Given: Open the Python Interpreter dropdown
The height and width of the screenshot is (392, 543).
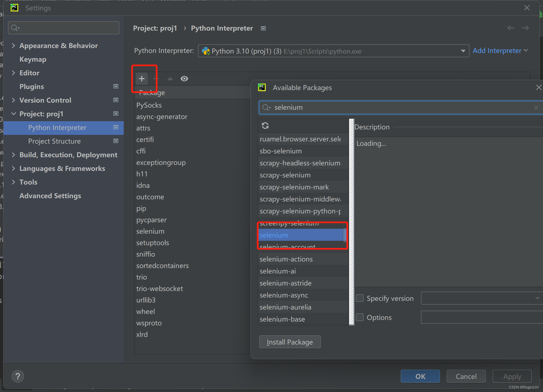Looking at the screenshot, I should click(x=334, y=51).
